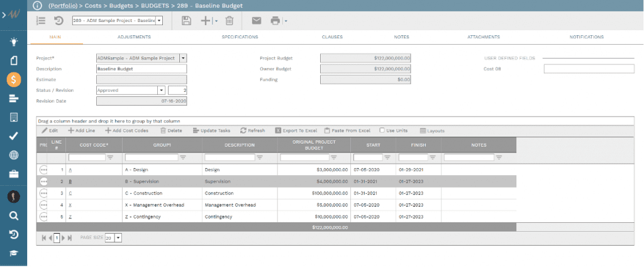644x267 pixels.
Task: Click the trash Delete icon in top toolbar
Action: tap(230, 21)
